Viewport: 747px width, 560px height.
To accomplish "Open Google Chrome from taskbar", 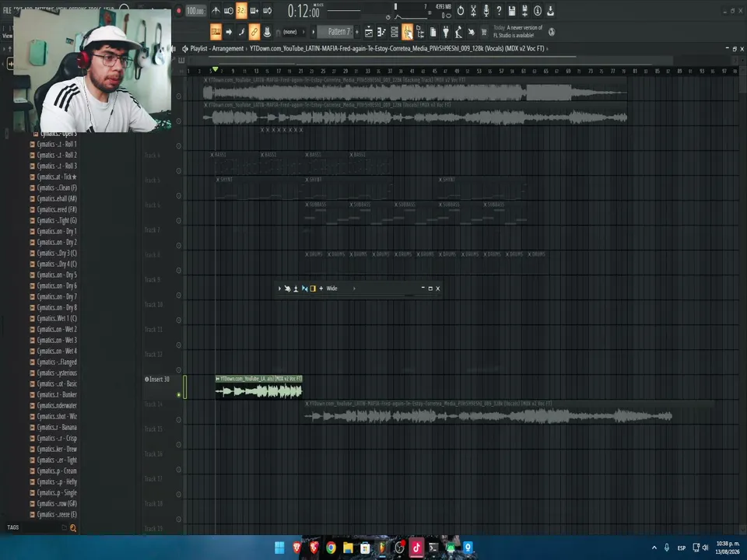I will [x=331, y=548].
